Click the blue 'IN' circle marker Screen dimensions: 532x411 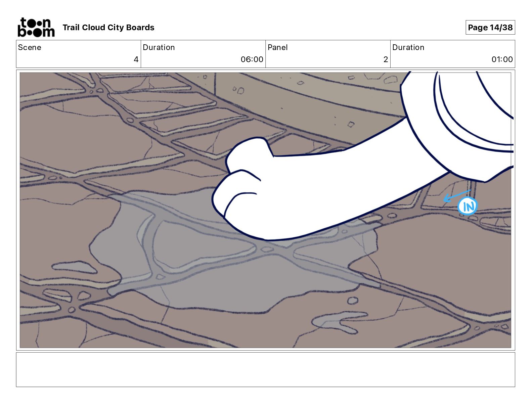point(468,206)
